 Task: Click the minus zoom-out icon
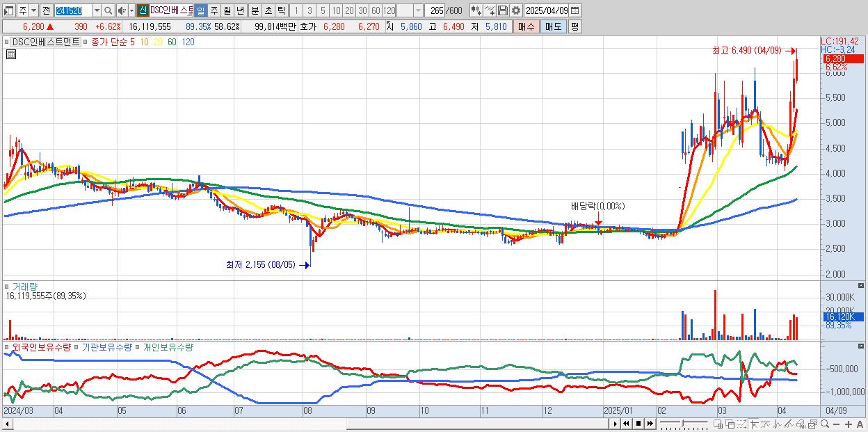836,424
